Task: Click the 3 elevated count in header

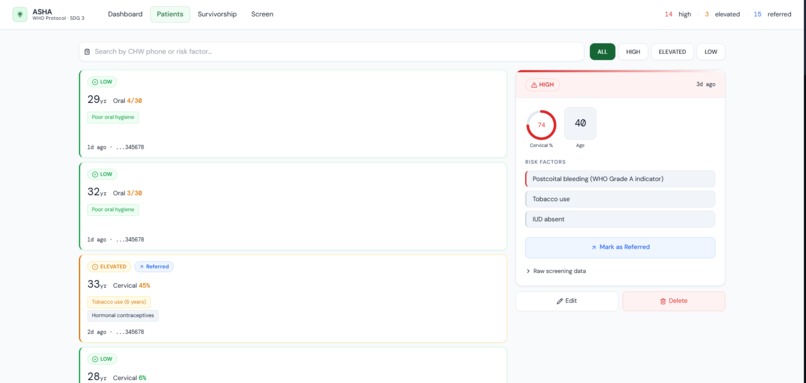Action: pos(722,14)
